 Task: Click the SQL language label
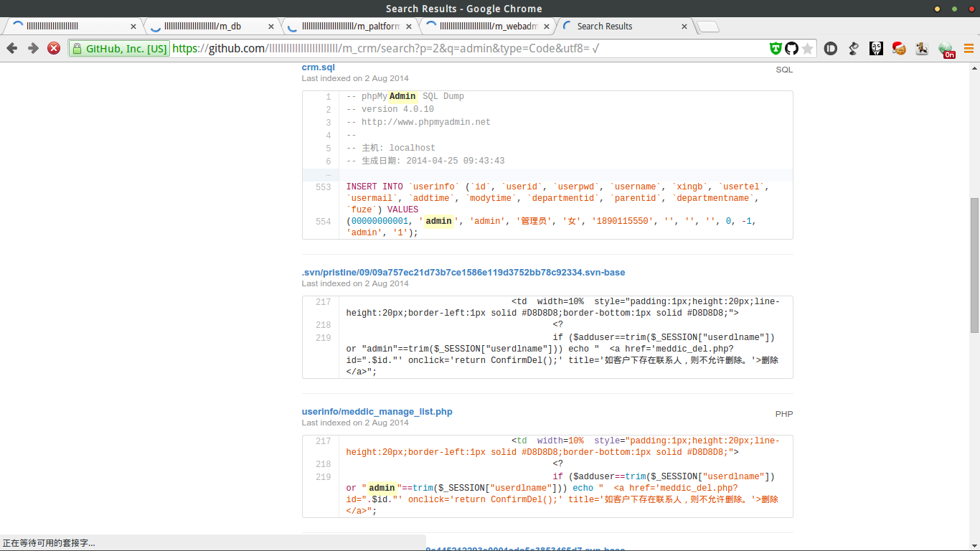coord(784,70)
